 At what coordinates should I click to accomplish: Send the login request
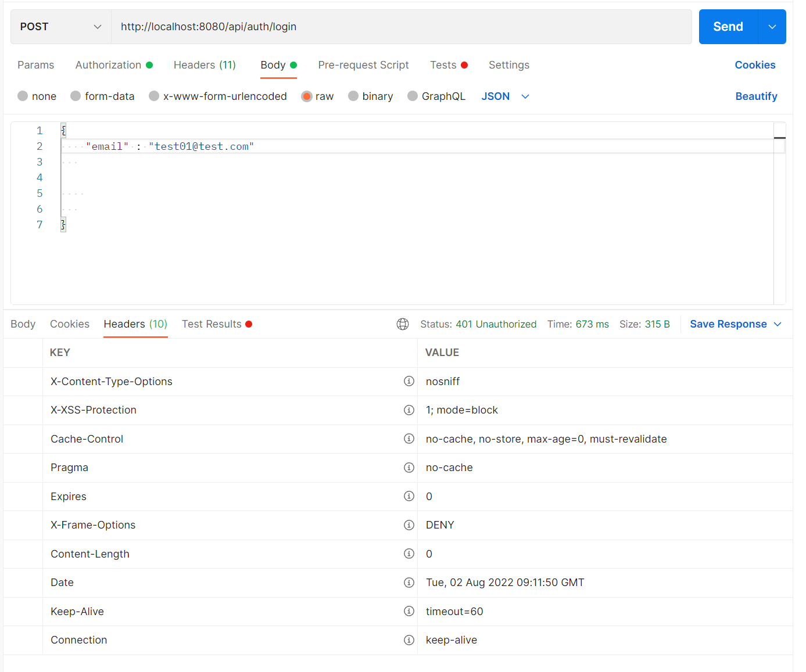[x=728, y=27]
